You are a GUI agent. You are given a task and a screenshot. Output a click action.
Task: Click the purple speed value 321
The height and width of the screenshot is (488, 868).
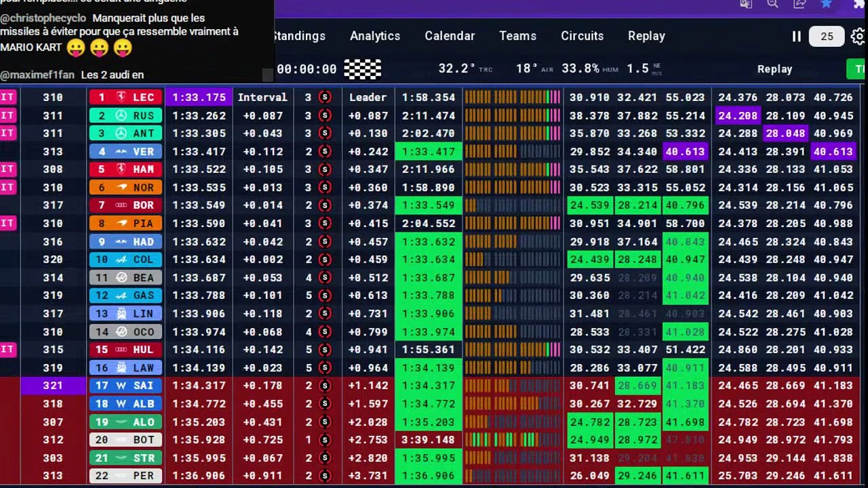pyautogui.click(x=53, y=385)
